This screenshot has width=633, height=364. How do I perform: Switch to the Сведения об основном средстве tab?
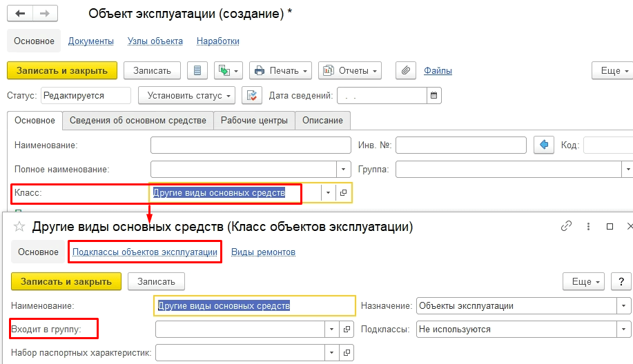[137, 121]
